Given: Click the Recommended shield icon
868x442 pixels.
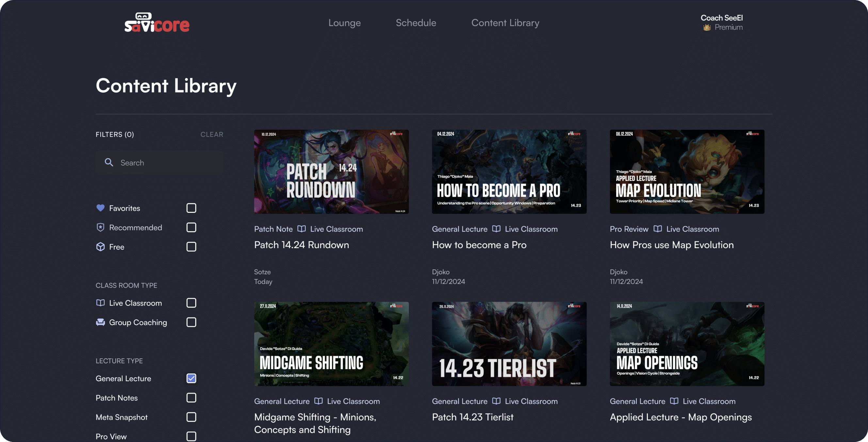Looking at the screenshot, I should tap(100, 227).
